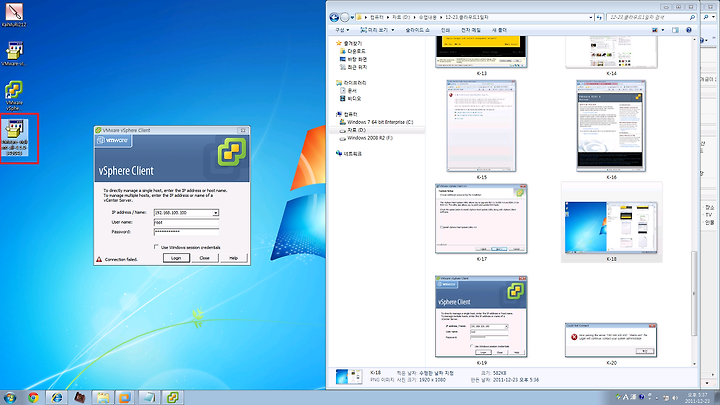Open recent pages dropdown beside forward button
This screenshot has width=720, height=405.
(x=352, y=17)
